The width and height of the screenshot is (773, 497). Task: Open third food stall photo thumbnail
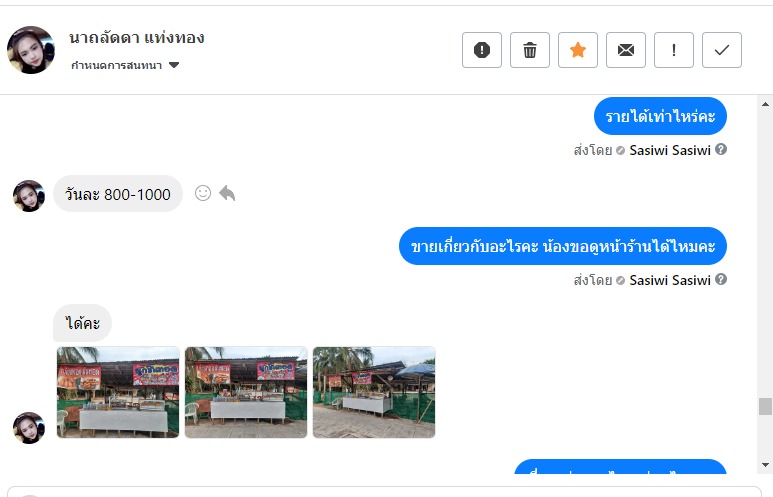[x=374, y=392]
